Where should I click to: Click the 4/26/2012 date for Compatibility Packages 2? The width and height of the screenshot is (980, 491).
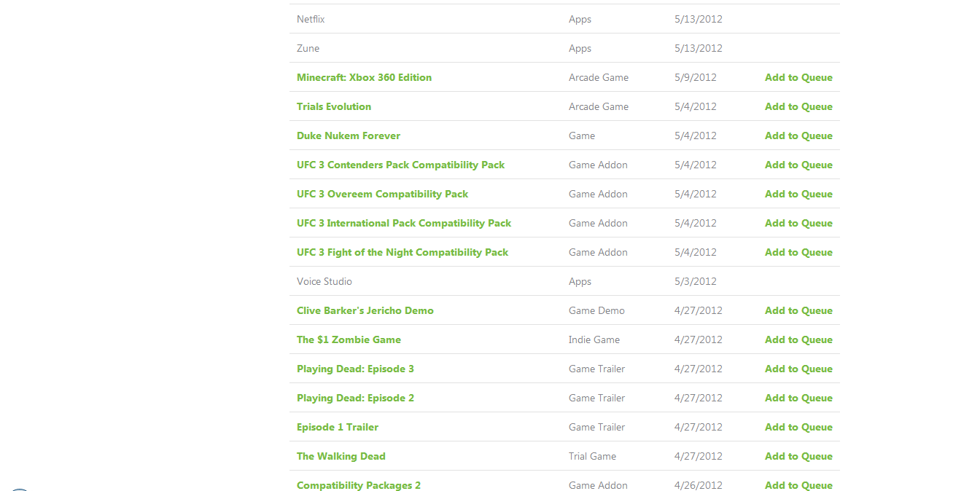click(x=699, y=485)
